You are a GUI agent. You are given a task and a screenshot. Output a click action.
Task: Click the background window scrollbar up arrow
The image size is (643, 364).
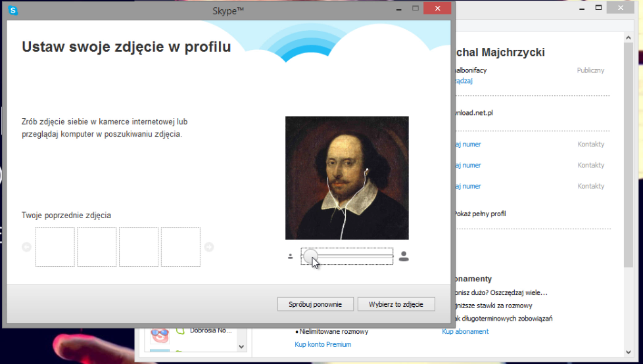[x=629, y=37]
